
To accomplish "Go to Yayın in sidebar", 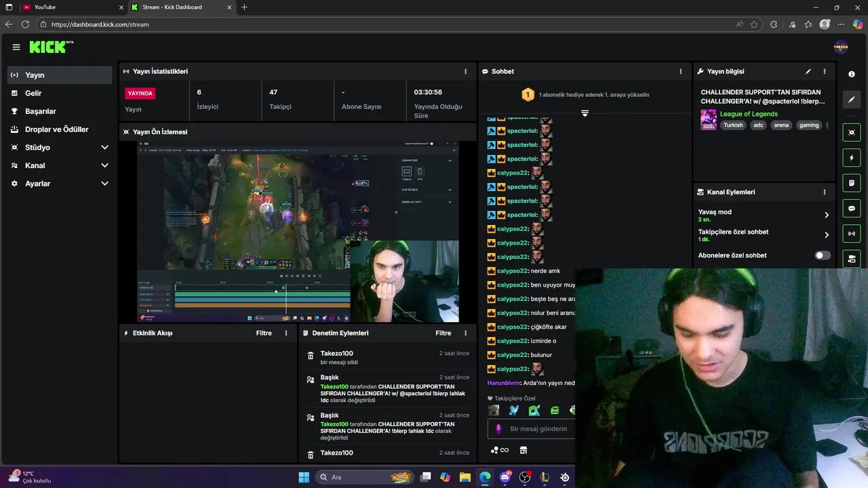I will tap(60, 75).
